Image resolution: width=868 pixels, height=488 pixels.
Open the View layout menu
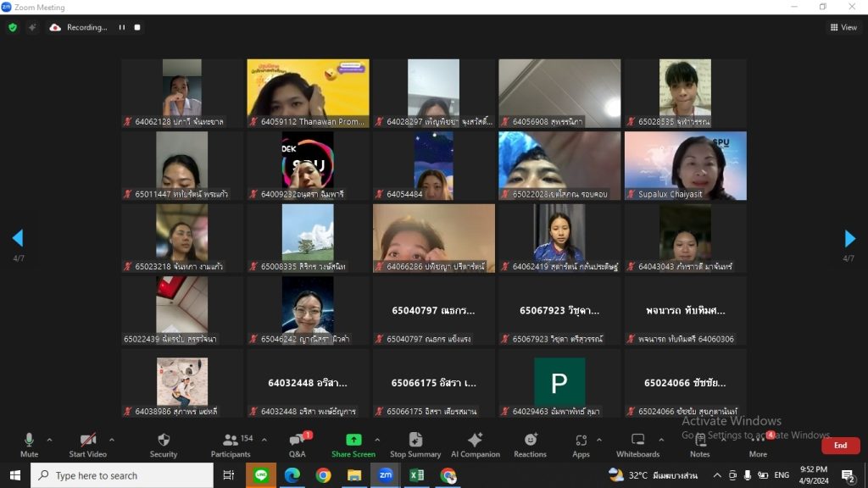pos(843,27)
